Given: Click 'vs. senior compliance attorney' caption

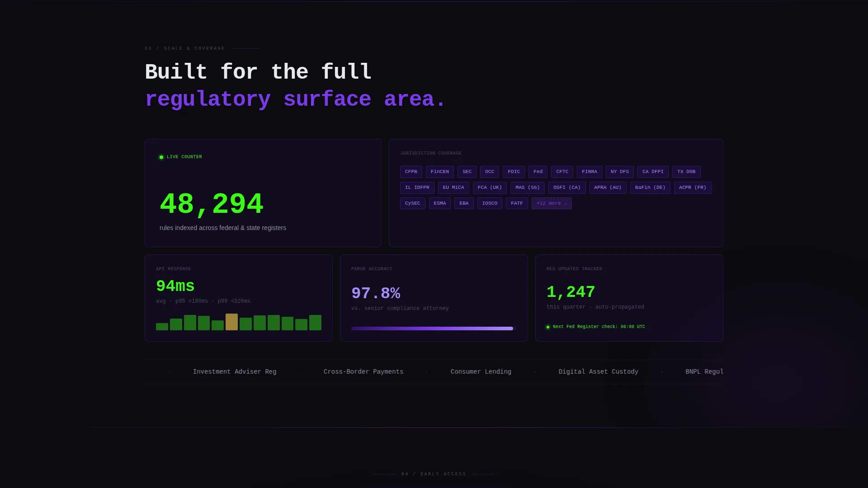Looking at the screenshot, I should pyautogui.click(x=400, y=309).
